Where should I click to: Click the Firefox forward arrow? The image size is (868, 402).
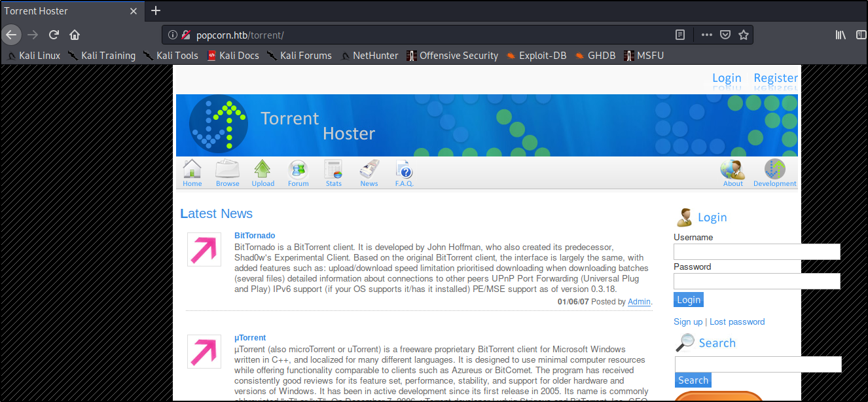pos(33,34)
